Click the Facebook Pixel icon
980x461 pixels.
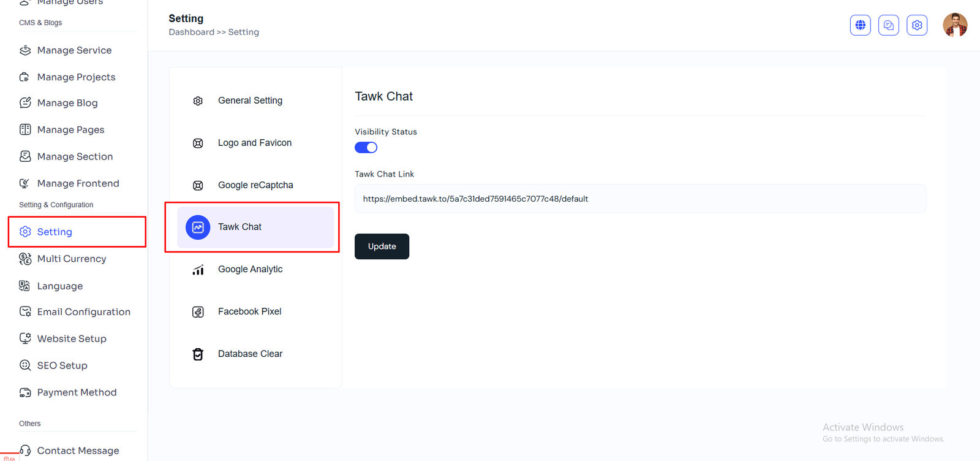coord(198,312)
